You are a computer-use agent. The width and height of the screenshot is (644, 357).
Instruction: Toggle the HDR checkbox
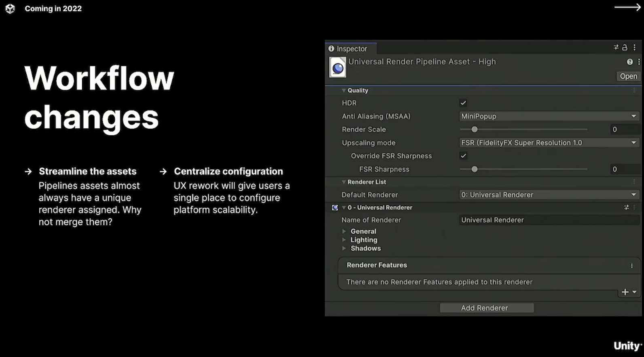pyautogui.click(x=463, y=103)
